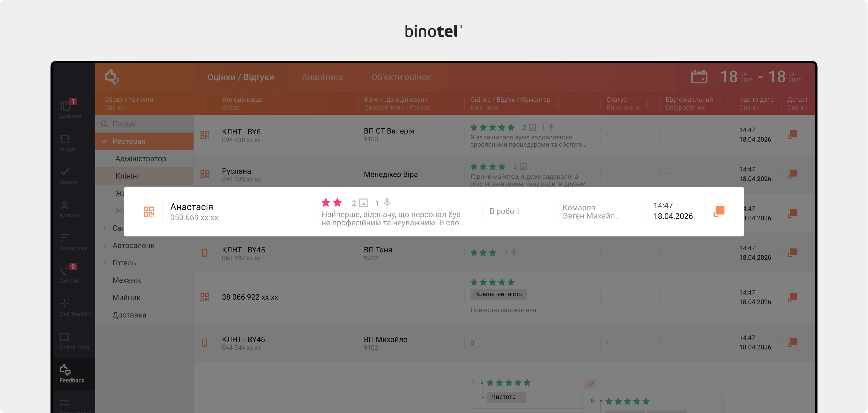Open options menu for Оцінка / Відгук column
The height and width of the screenshot is (413, 868).
558,104
